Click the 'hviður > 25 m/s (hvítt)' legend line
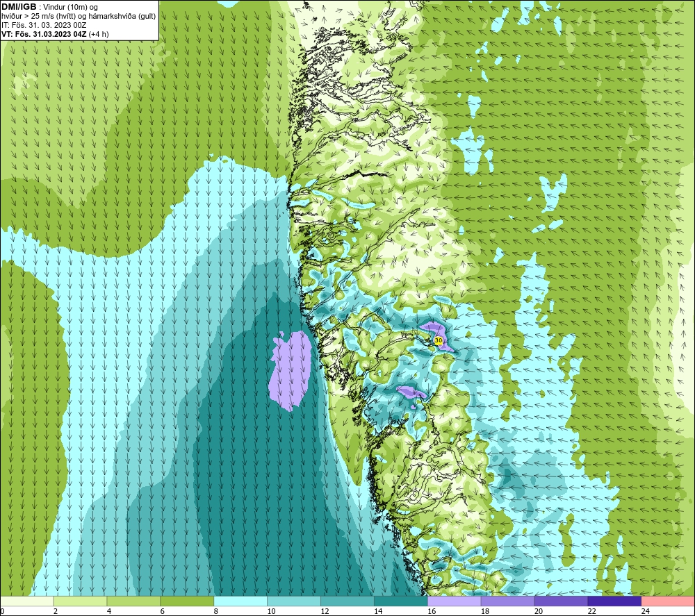This screenshot has width=695, height=616. (x=78, y=16)
